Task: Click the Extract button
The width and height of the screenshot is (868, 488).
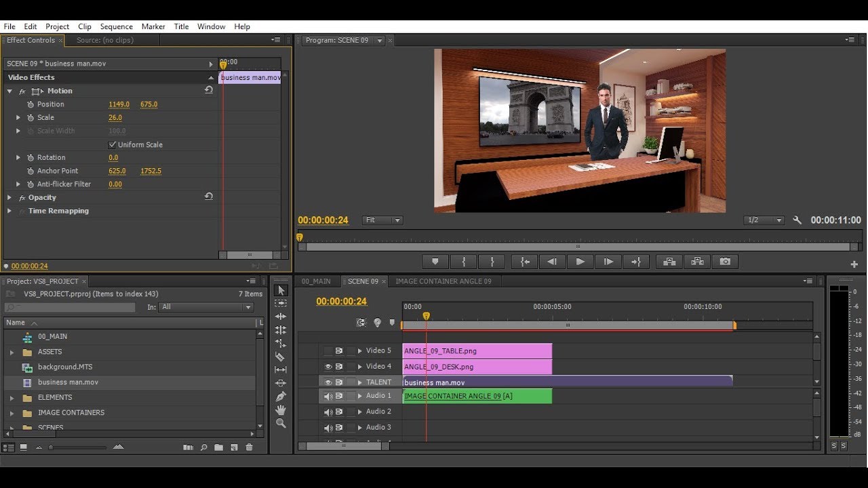Action: coord(697,262)
